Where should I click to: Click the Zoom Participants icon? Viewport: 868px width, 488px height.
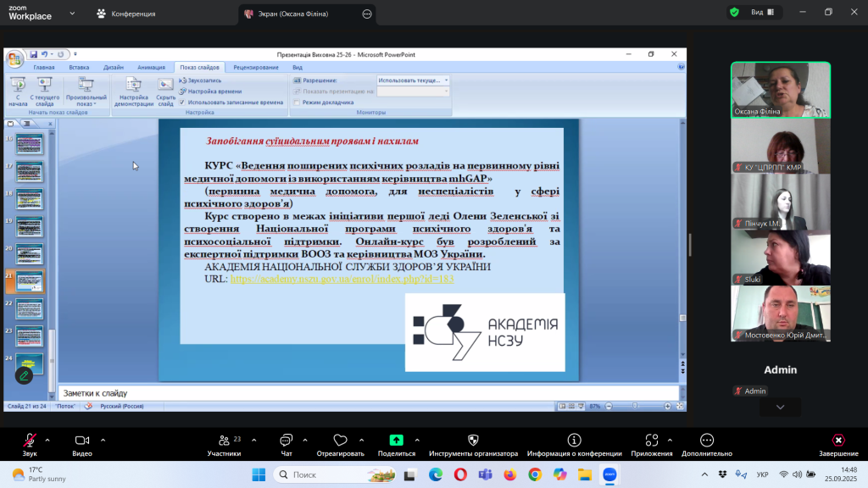224,441
